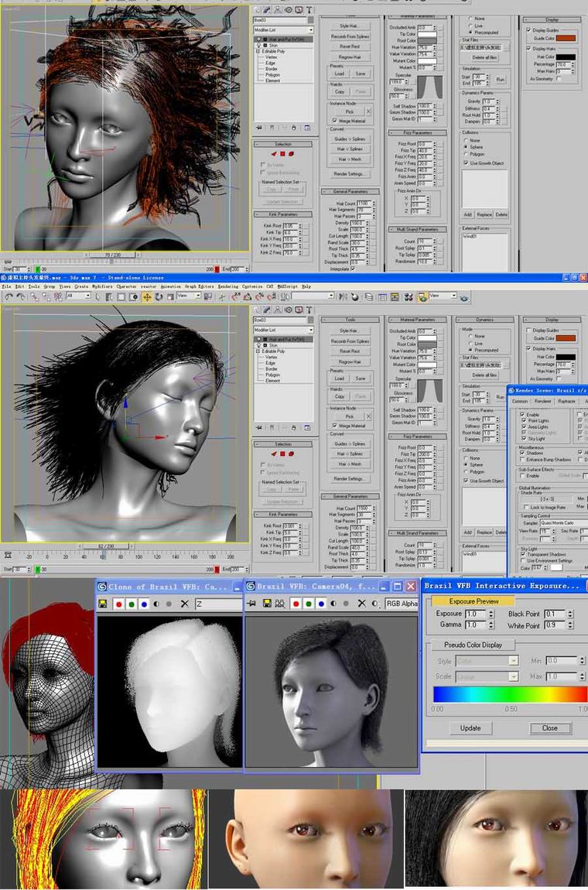Open Scale dropdown under Pseudo Color Display
The width and height of the screenshot is (588, 890).
[x=487, y=676]
